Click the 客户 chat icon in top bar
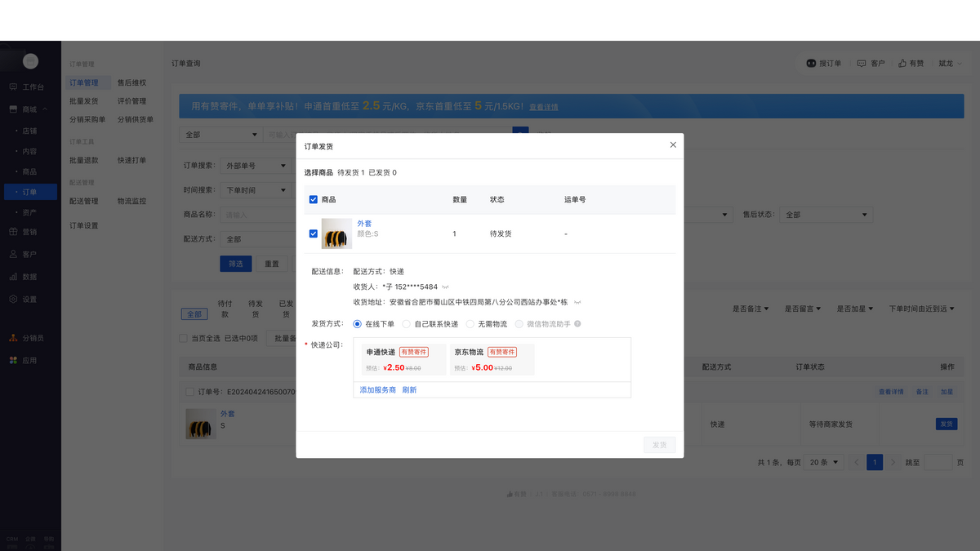This screenshot has width=980, height=551. pos(862,63)
